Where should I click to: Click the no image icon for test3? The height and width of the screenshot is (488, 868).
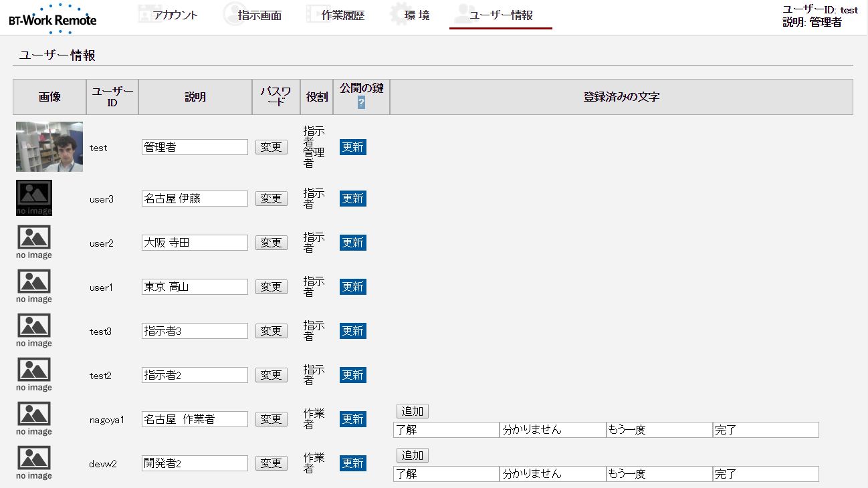[34, 330]
